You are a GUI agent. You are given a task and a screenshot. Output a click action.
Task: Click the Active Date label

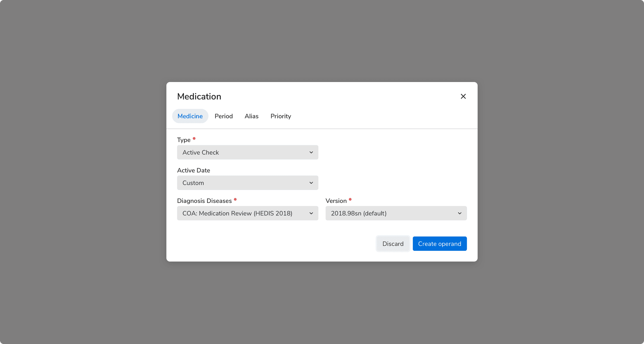[x=193, y=170]
